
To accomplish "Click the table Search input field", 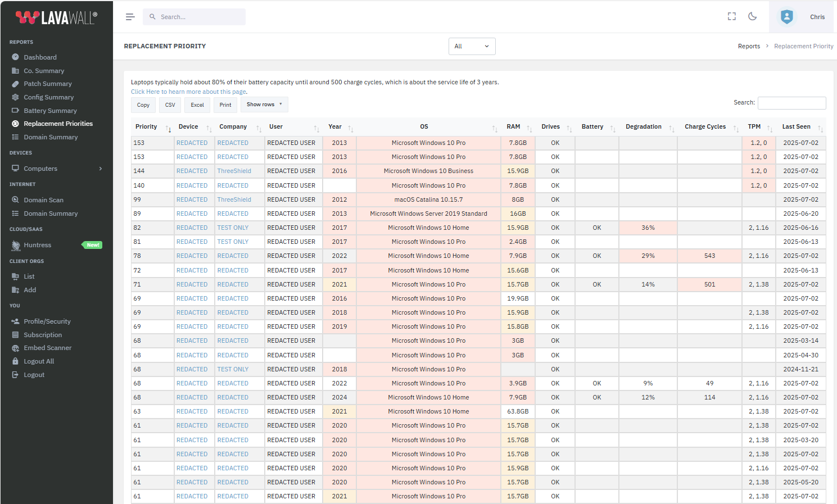I will pyautogui.click(x=791, y=103).
